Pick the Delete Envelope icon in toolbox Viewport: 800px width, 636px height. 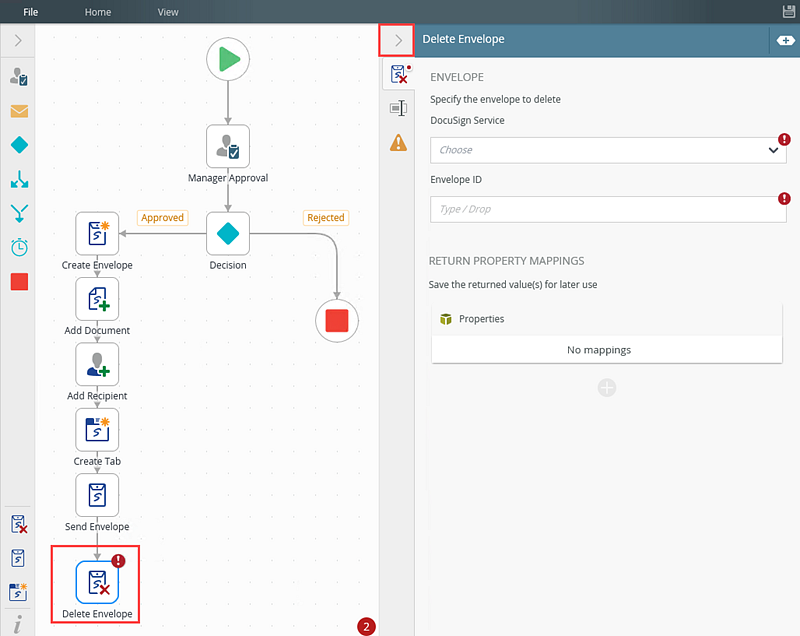(x=19, y=524)
